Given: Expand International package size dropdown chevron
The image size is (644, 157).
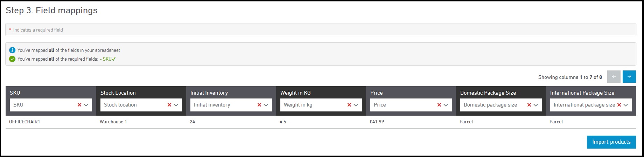Looking at the screenshot, I should 626,105.
